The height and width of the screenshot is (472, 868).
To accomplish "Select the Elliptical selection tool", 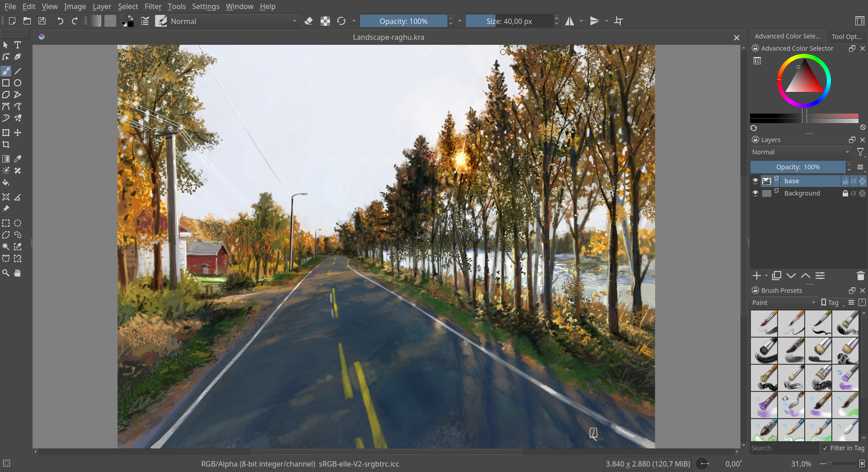I will pos(18,223).
